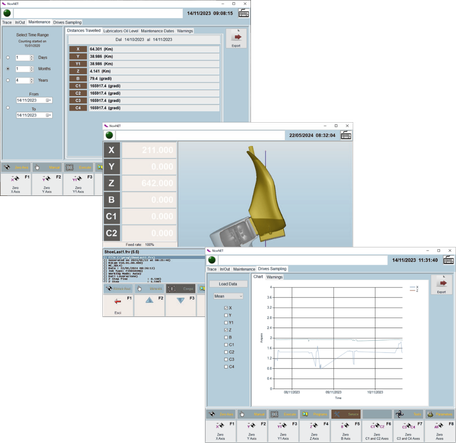The image size is (456, 443).
Task: Click the Load Data button
Action: coord(228,284)
